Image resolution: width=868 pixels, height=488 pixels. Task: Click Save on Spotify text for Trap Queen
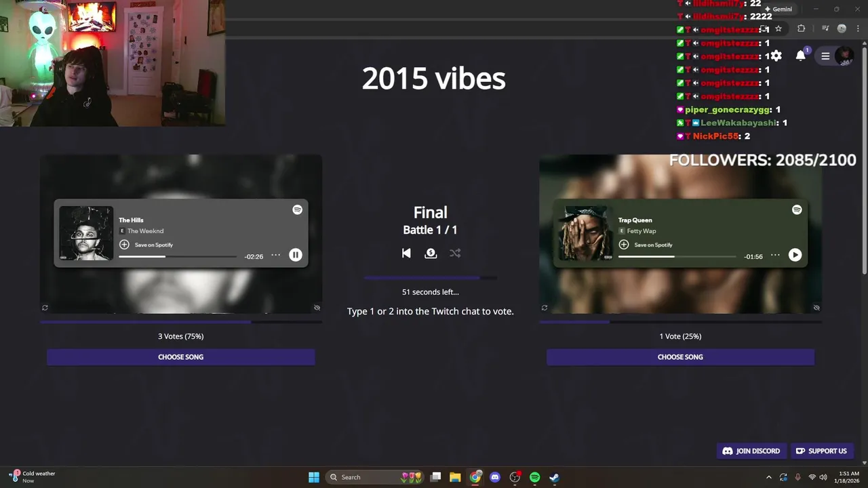click(654, 245)
